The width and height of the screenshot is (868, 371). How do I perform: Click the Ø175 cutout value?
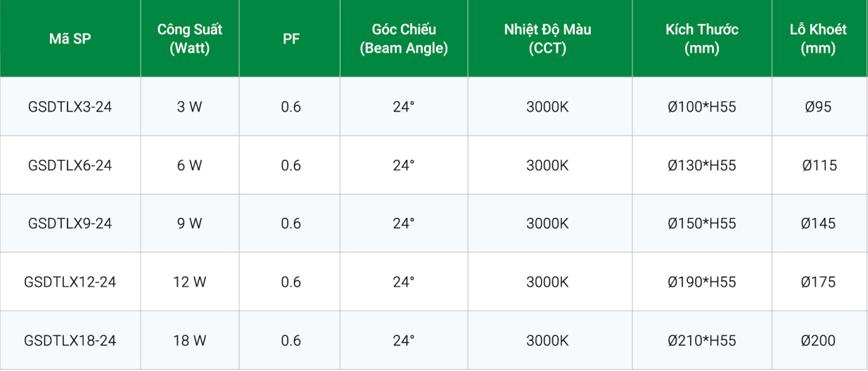click(818, 282)
